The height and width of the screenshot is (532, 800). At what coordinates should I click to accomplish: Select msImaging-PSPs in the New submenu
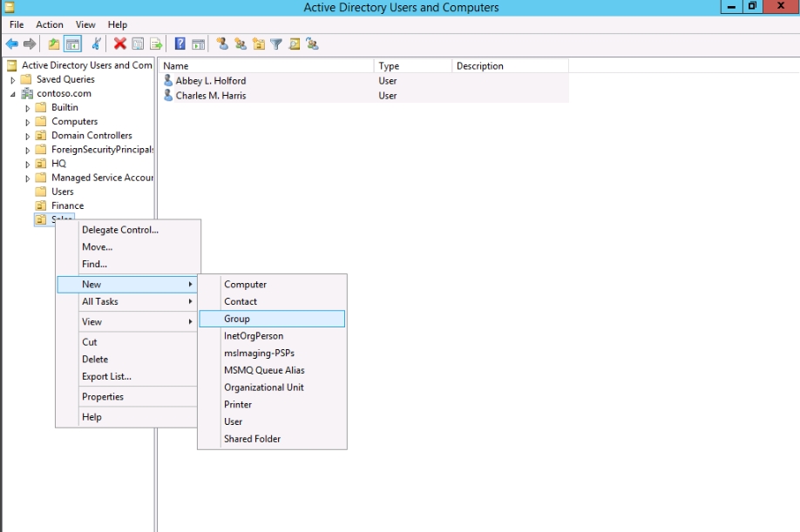272,354
